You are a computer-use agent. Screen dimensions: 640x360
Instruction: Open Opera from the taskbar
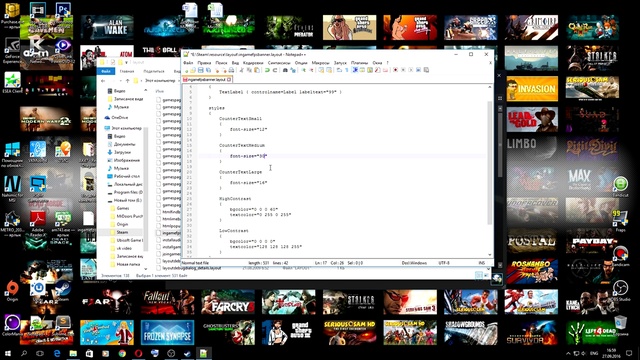pos(138,353)
